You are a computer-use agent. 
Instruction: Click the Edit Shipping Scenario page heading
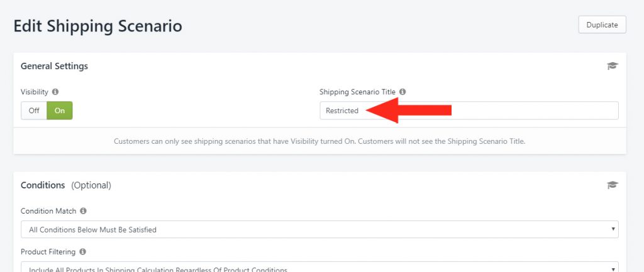coord(97,26)
